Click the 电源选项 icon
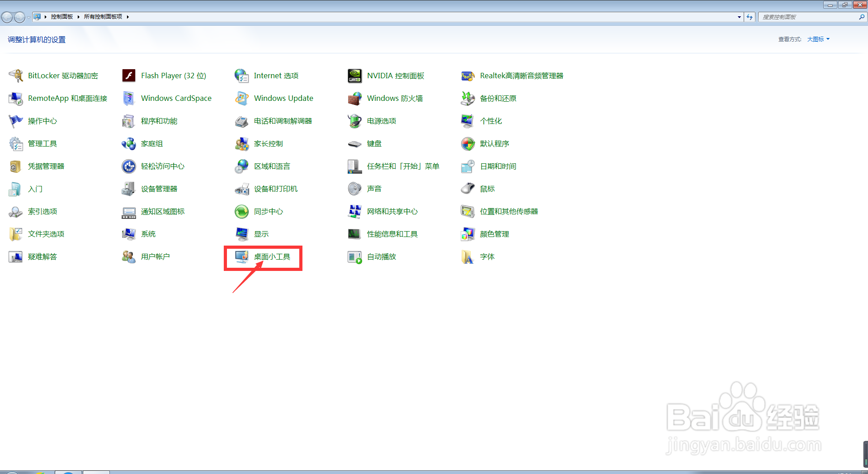This screenshot has width=868, height=474. coord(355,121)
